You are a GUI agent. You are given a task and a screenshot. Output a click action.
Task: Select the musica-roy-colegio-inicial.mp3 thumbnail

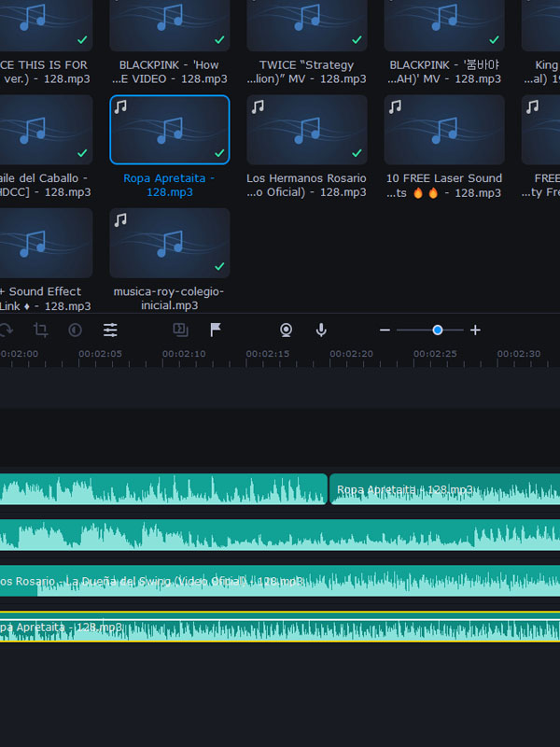click(x=169, y=242)
